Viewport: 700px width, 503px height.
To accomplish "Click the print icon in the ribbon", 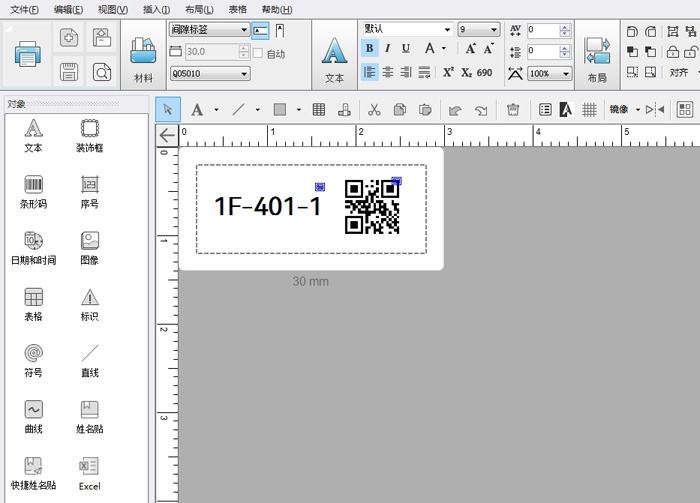I will [27, 55].
